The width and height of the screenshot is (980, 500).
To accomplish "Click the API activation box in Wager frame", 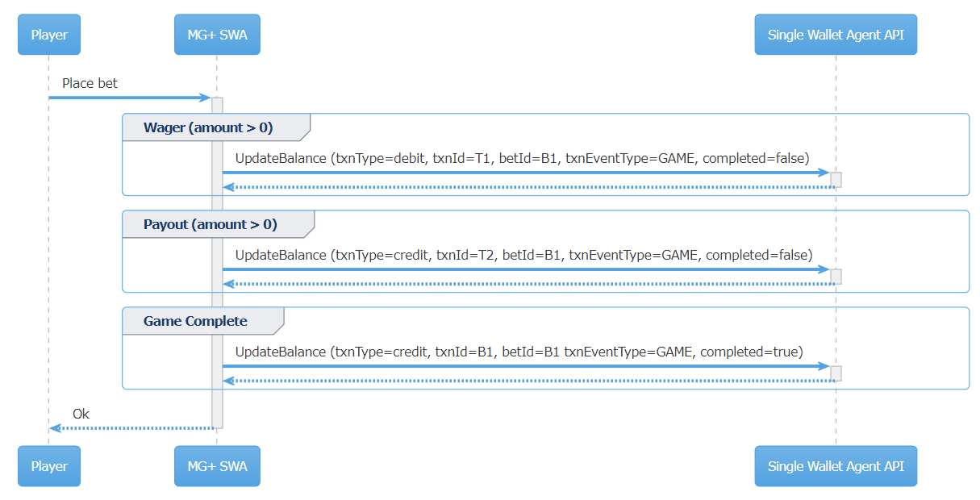I will tap(836, 180).
